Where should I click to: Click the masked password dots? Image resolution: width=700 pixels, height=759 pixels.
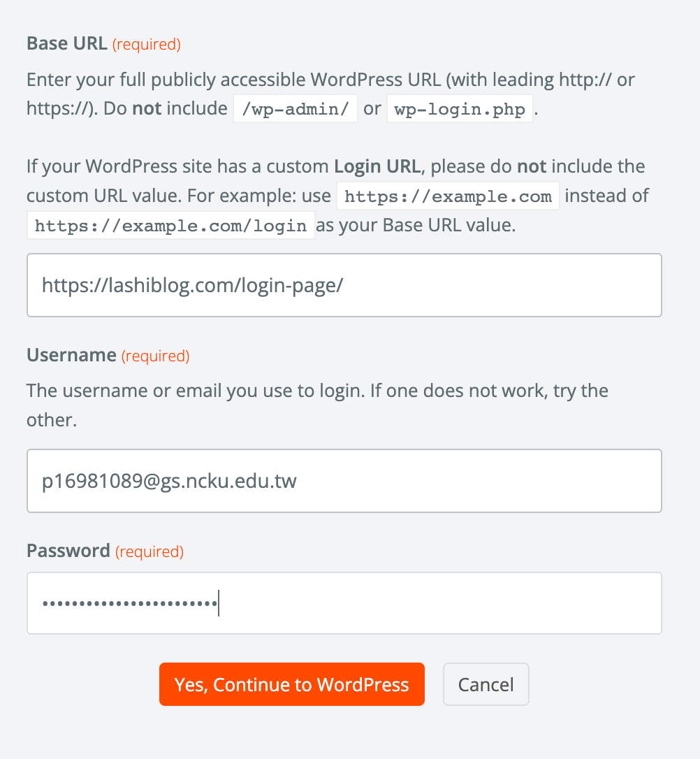[x=129, y=603]
